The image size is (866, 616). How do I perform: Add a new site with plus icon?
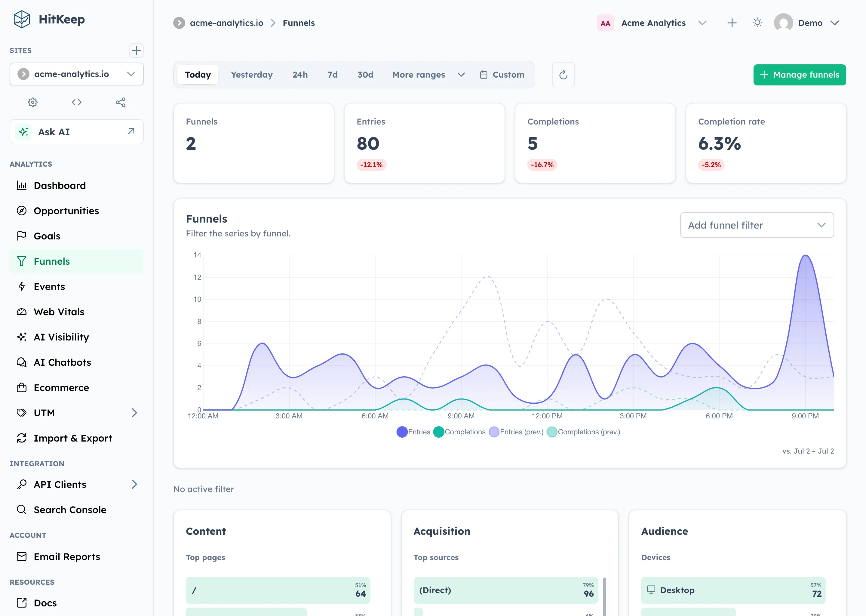point(136,51)
